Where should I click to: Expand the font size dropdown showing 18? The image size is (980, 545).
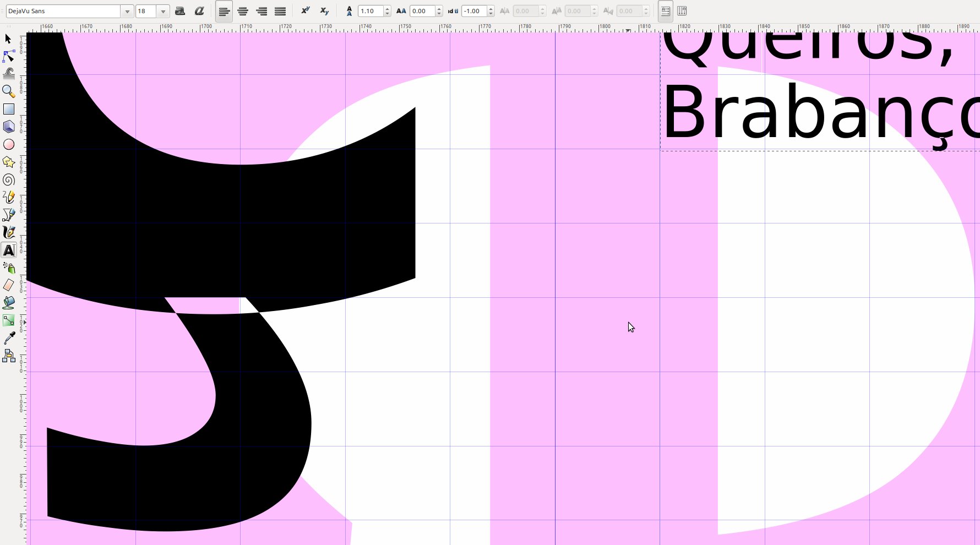pyautogui.click(x=163, y=11)
